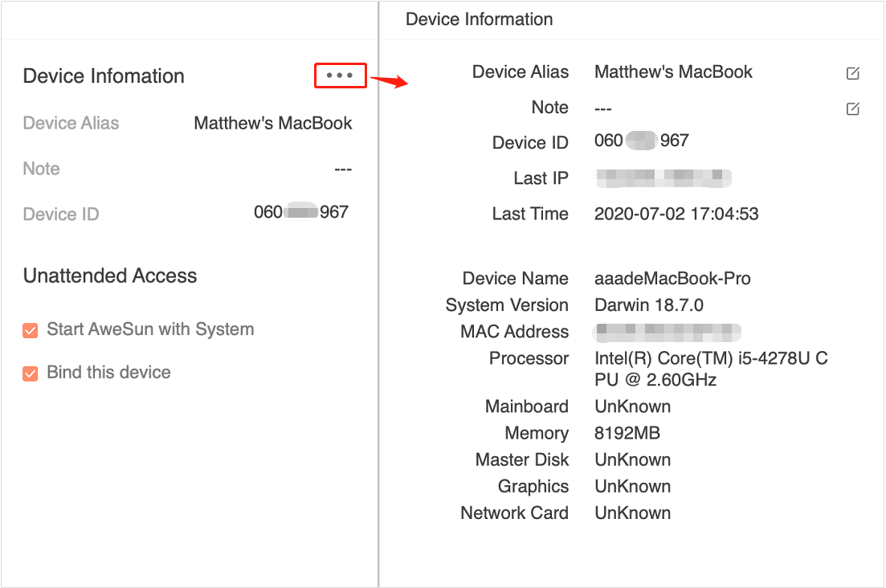886x588 pixels.
Task: Click the Bind this device label
Action: [x=108, y=373]
